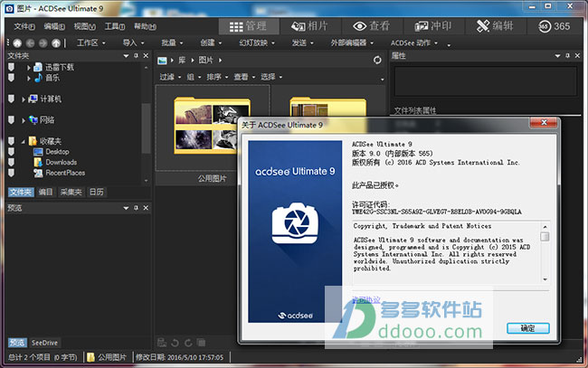Viewport: 588px width, 368px height.
Task: Switch to the 编目 tab
Action: coord(46,193)
